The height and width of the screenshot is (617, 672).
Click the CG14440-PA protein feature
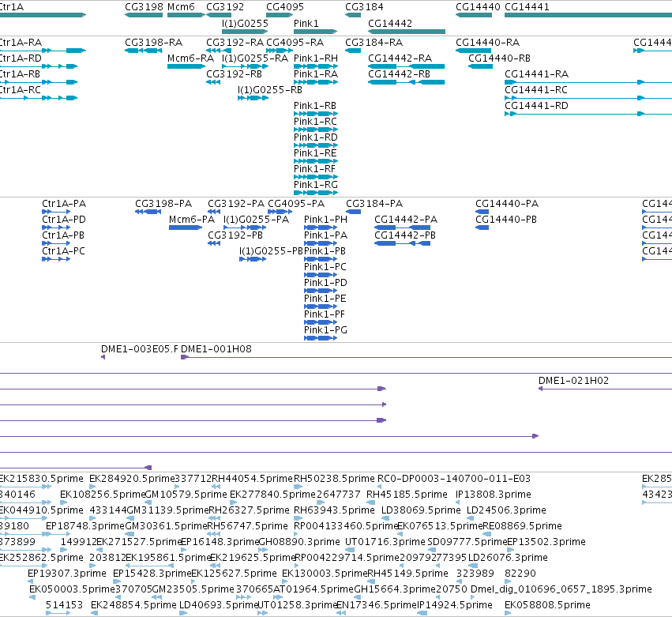click(x=482, y=212)
